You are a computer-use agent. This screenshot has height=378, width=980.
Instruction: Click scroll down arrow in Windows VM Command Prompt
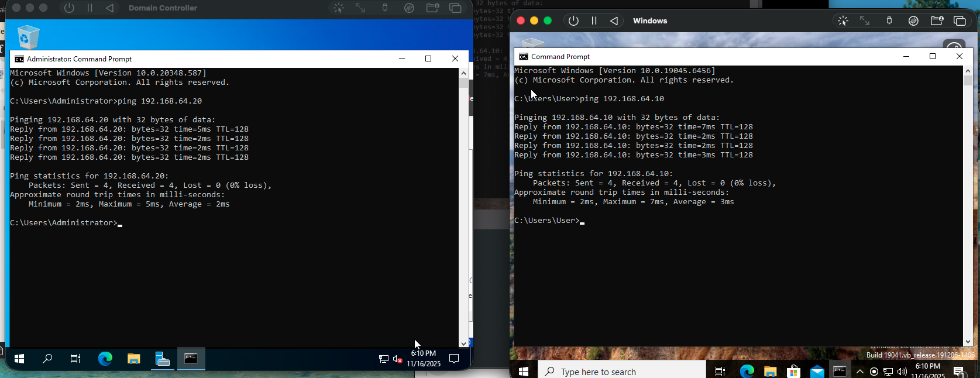(968, 342)
